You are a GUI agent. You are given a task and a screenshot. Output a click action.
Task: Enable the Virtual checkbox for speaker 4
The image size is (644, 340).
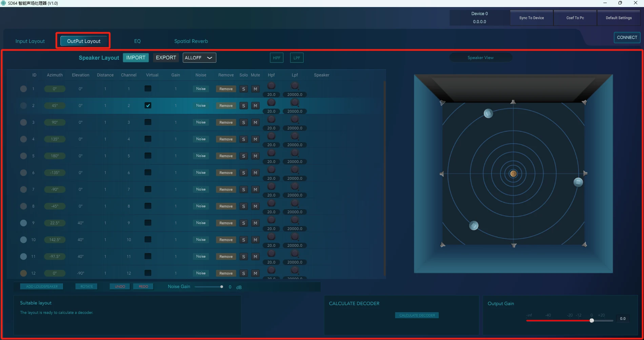click(x=148, y=139)
